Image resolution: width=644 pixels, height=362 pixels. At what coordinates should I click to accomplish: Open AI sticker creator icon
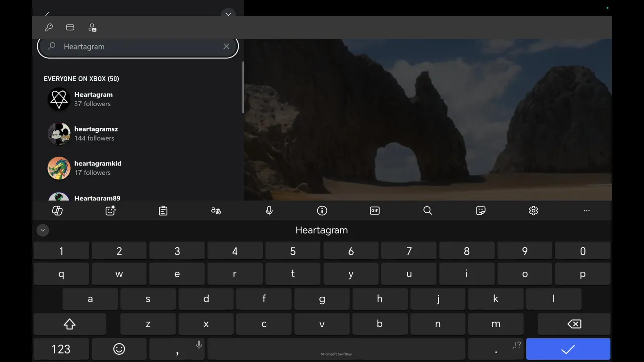pyautogui.click(x=111, y=211)
